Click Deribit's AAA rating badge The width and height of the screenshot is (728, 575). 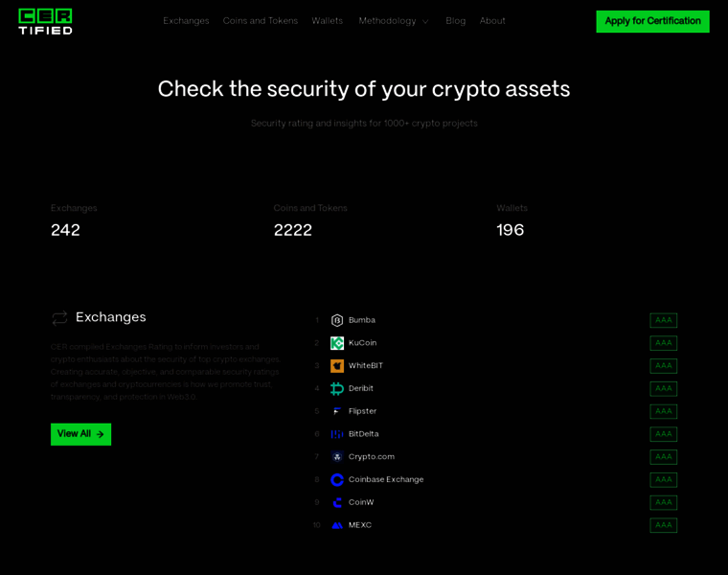click(664, 389)
